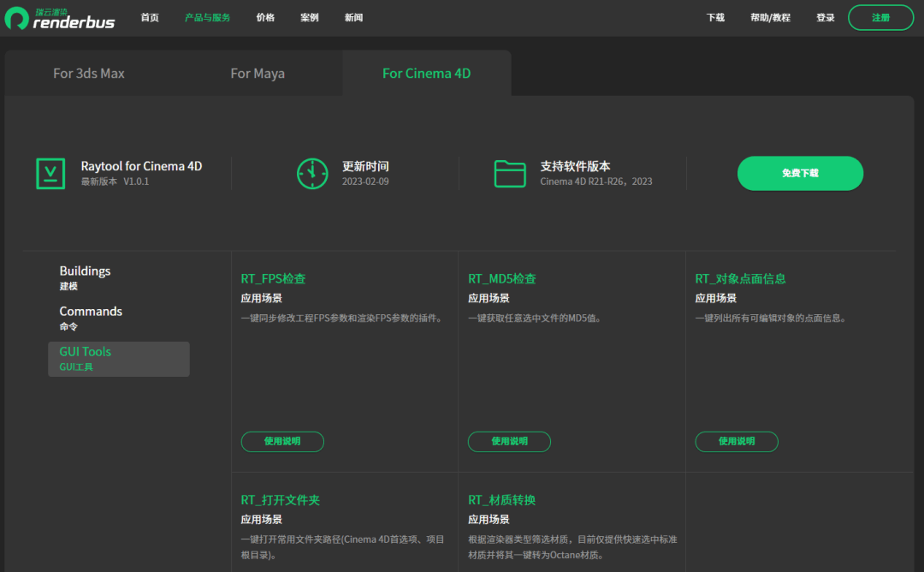Click 使用说明 under RT_FPS检查
Screen dimensions: 924x572
point(282,442)
